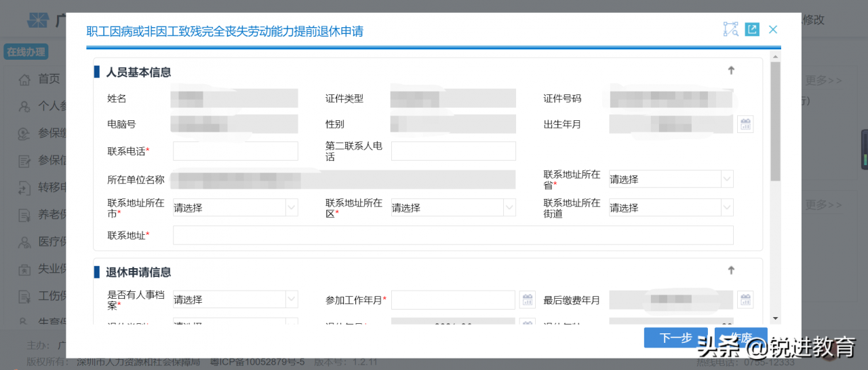The height and width of the screenshot is (370, 868).
Task: Click the 失业 sidebar item icon
Action: (24, 269)
